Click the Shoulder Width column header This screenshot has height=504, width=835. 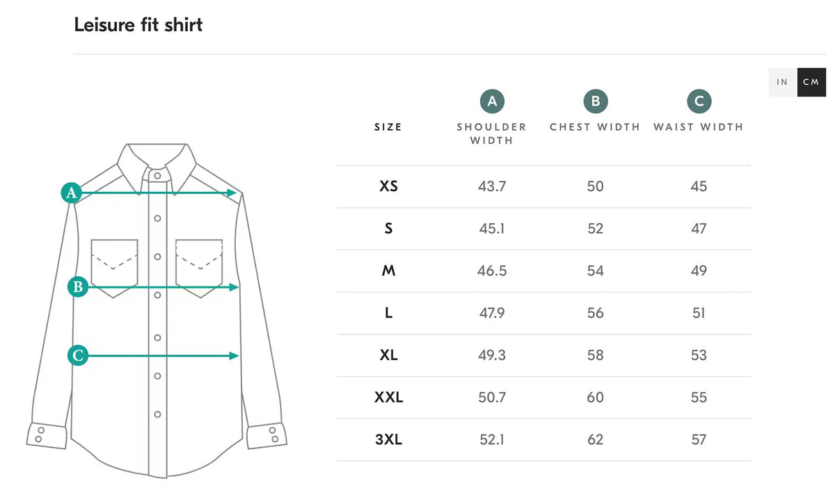pos(492,133)
